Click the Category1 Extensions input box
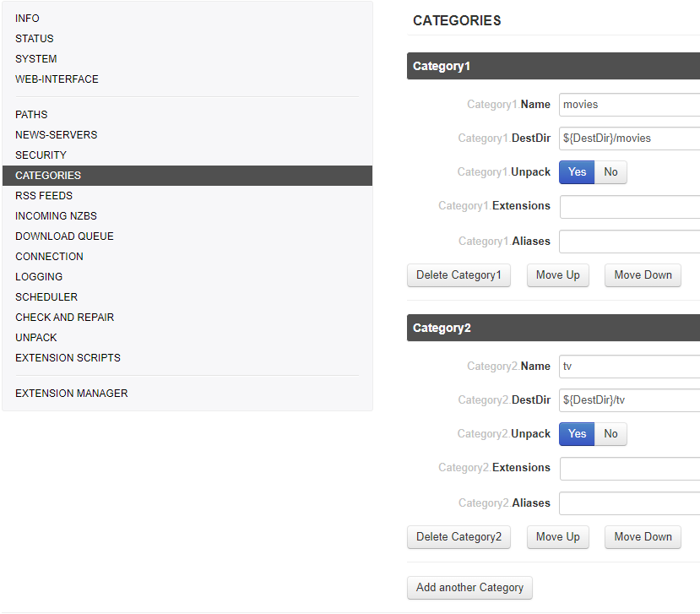Screen dimensions: 700x614 click(629, 207)
